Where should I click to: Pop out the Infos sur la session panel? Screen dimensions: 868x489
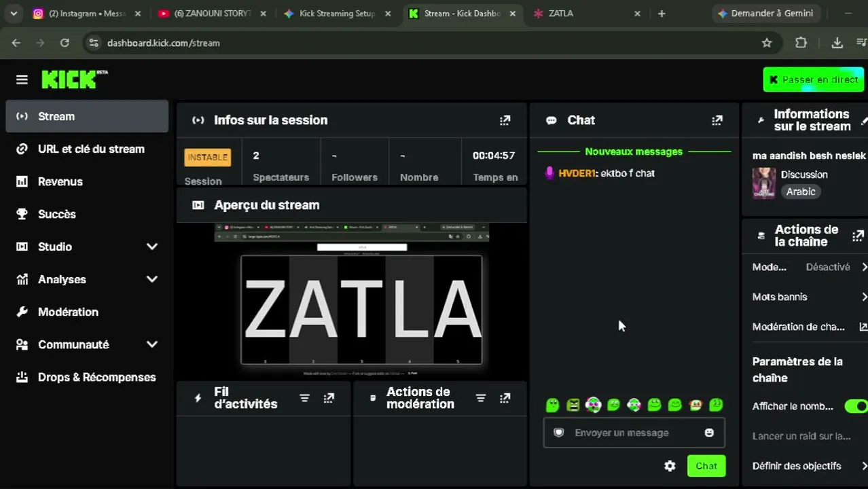pyautogui.click(x=505, y=120)
